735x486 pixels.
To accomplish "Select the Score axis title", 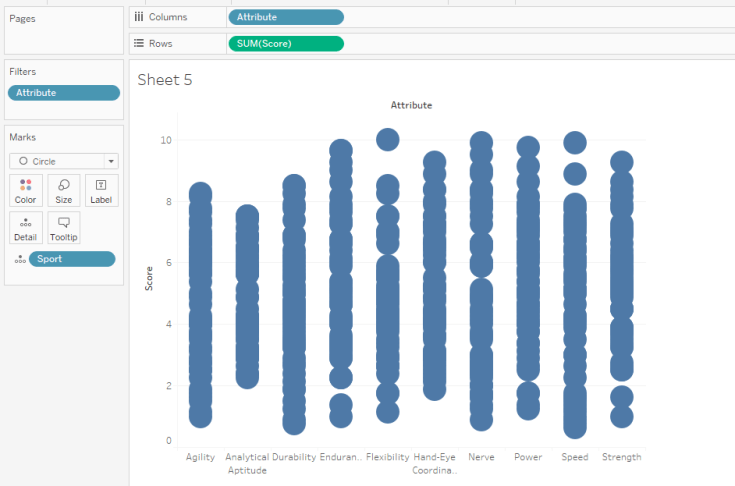I will coord(150,278).
